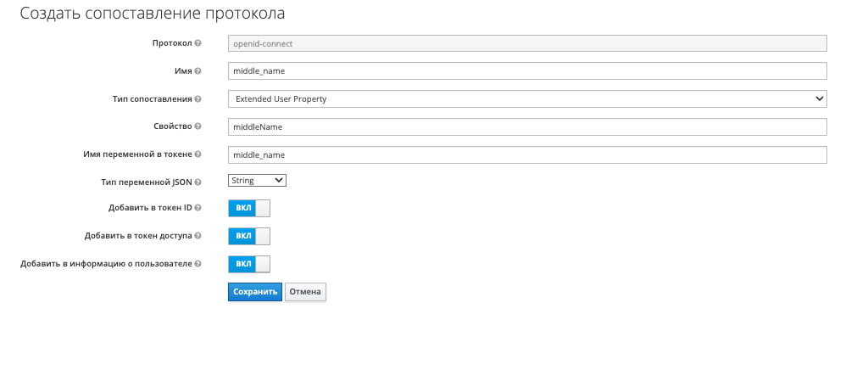The height and width of the screenshot is (370, 868).
Task: Focus the Имя text field
Action: pos(526,71)
